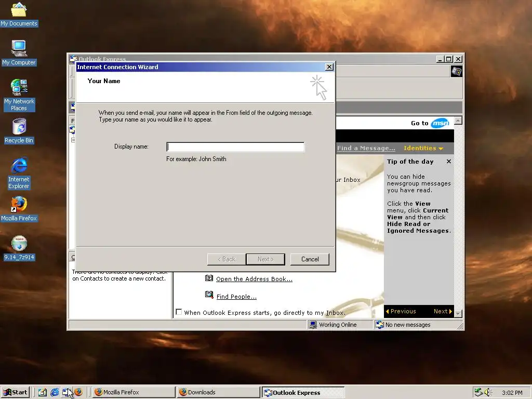This screenshot has height=399, width=532.
Task: Click the Next button in the wizard
Action: [265, 259]
